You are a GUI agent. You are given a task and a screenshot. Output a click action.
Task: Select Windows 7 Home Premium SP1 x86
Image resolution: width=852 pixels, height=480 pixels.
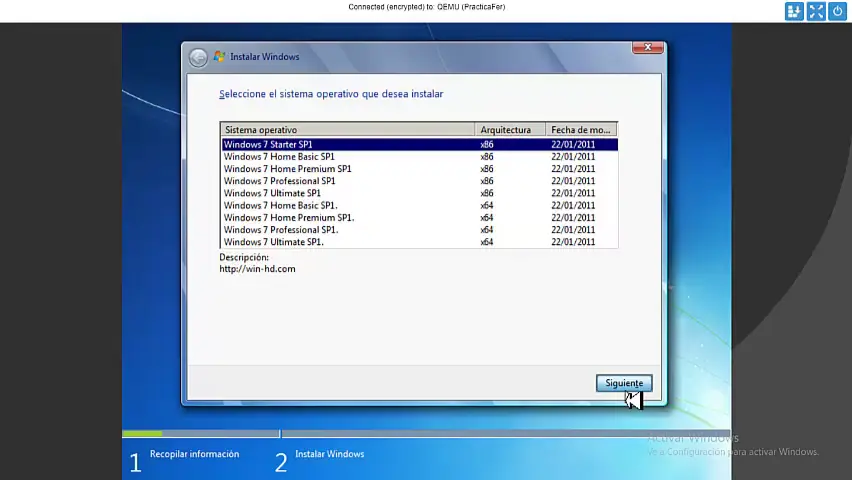(x=419, y=169)
